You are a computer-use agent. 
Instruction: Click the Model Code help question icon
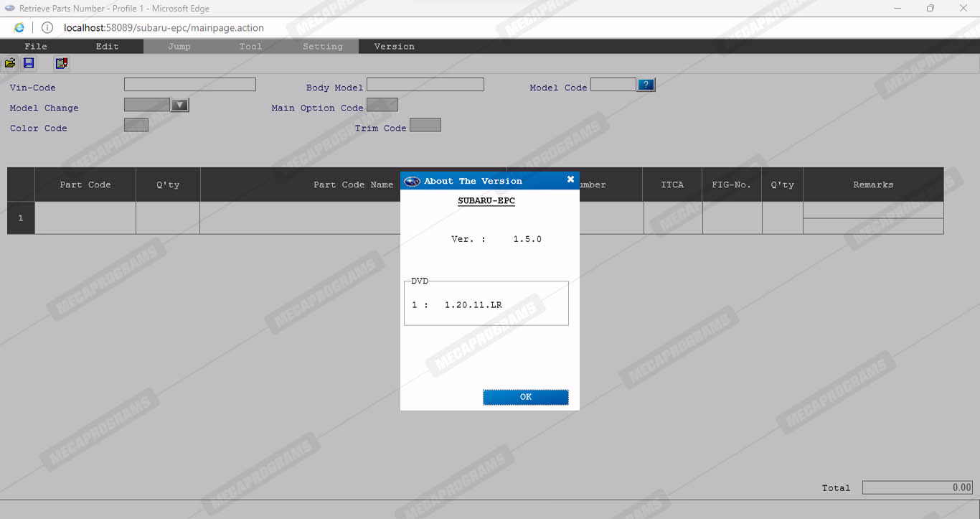coord(646,85)
